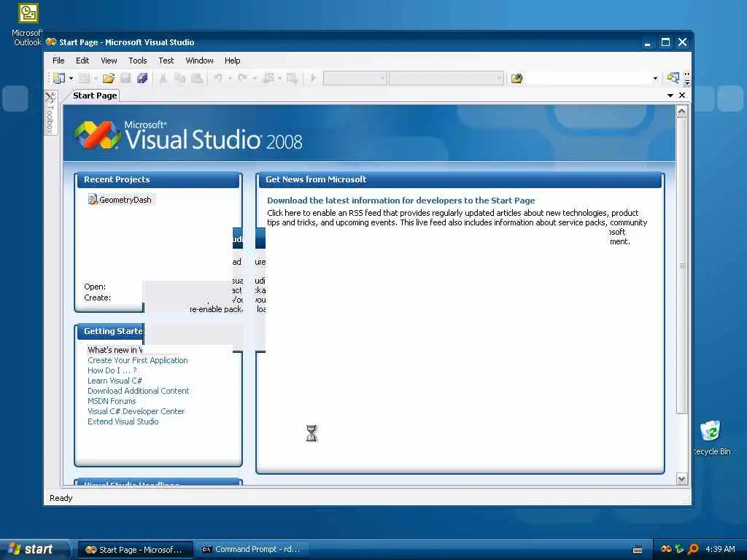The image size is (747, 560).
Task: Open the Learn Visual C# link
Action: (x=115, y=381)
